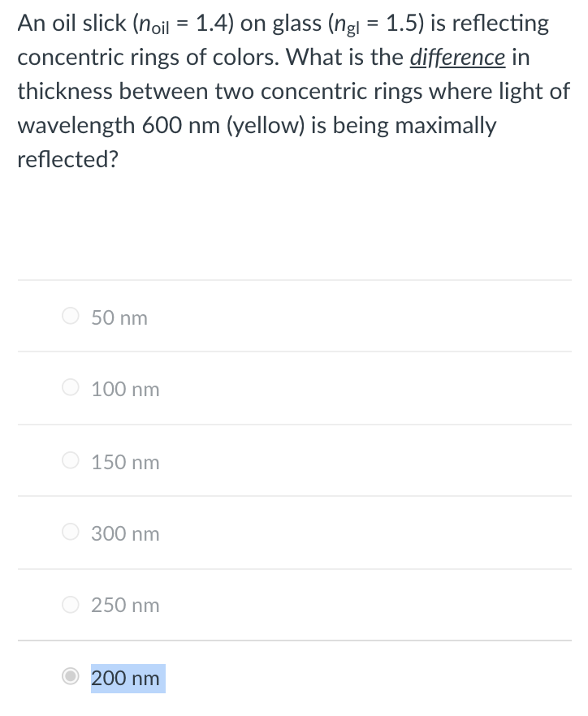The width and height of the screenshot is (588, 716).
Task: Click the "50 nm" answer label text
Action: [119, 318]
